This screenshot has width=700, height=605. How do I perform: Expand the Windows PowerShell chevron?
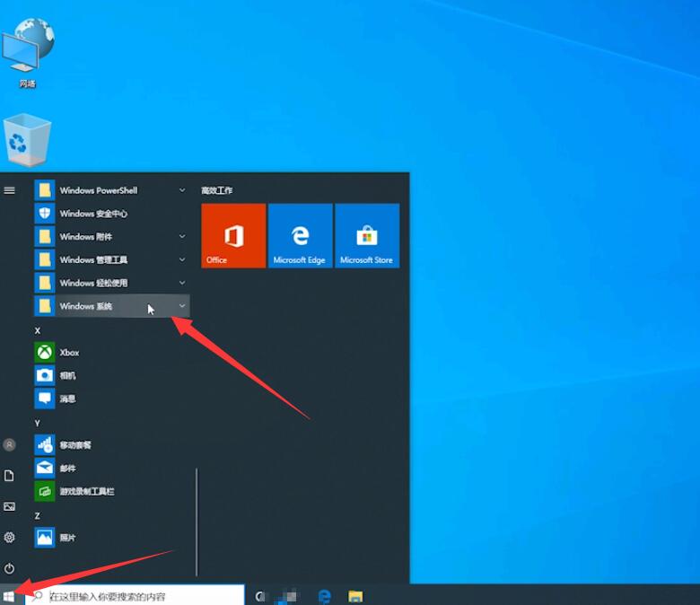[182, 190]
